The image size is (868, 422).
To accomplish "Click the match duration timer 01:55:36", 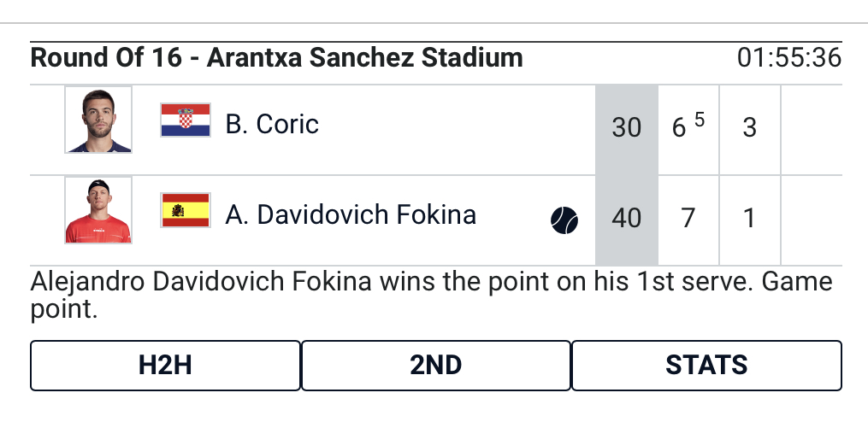I will (x=788, y=59).
